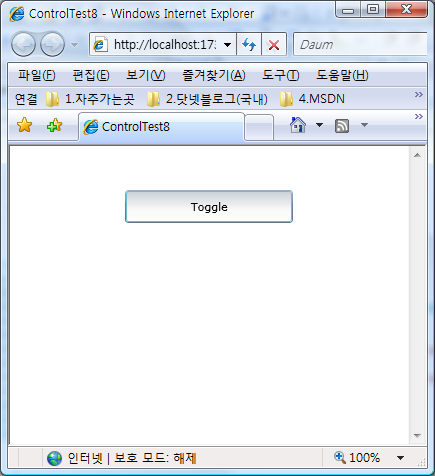
Task: Open the recent pages dropdown arrow
Action: coord(75,44)
